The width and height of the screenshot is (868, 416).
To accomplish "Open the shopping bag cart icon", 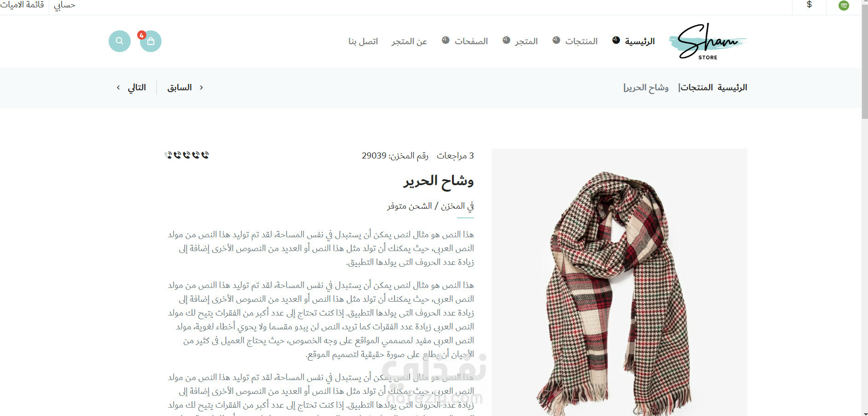I will 151,41.
